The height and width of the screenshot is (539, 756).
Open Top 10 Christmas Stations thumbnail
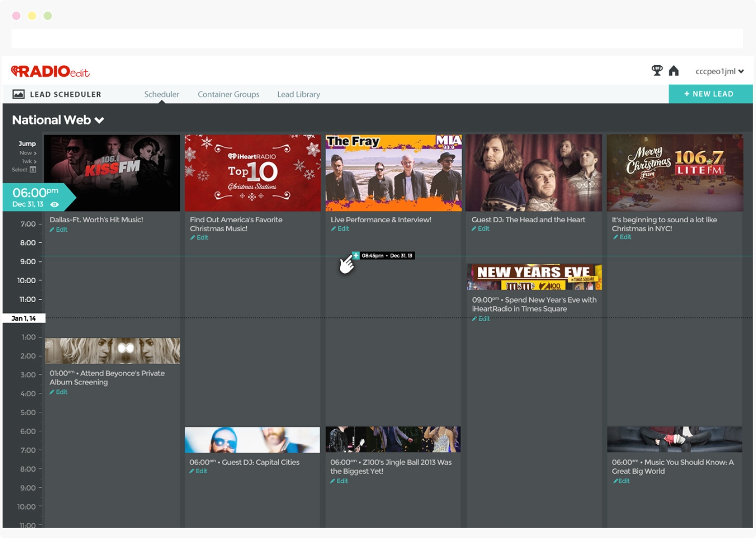[x=253, y=173]
